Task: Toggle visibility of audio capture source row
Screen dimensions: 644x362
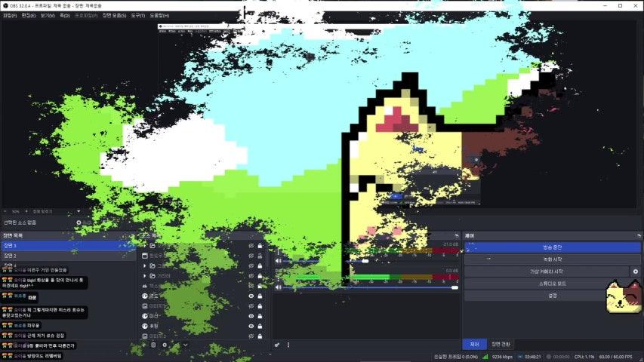Action: (251, 286)
